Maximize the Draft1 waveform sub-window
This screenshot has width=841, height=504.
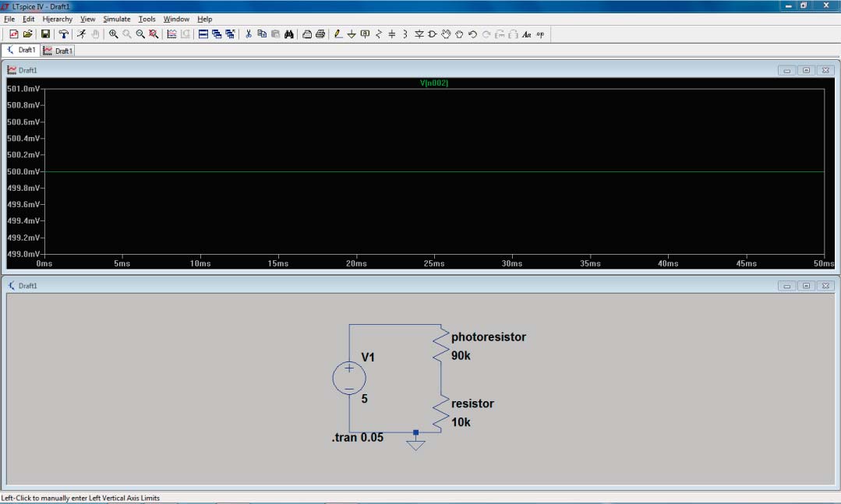(806, 70)
